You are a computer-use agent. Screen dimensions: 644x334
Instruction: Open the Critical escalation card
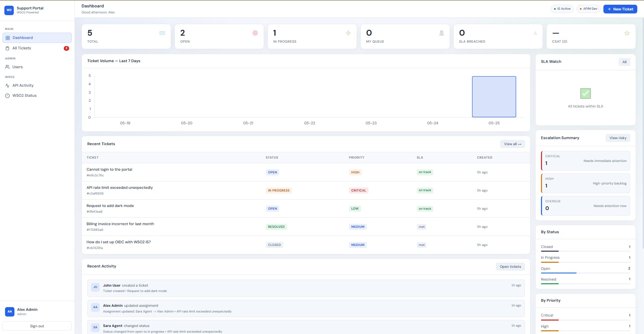[586, 161]
